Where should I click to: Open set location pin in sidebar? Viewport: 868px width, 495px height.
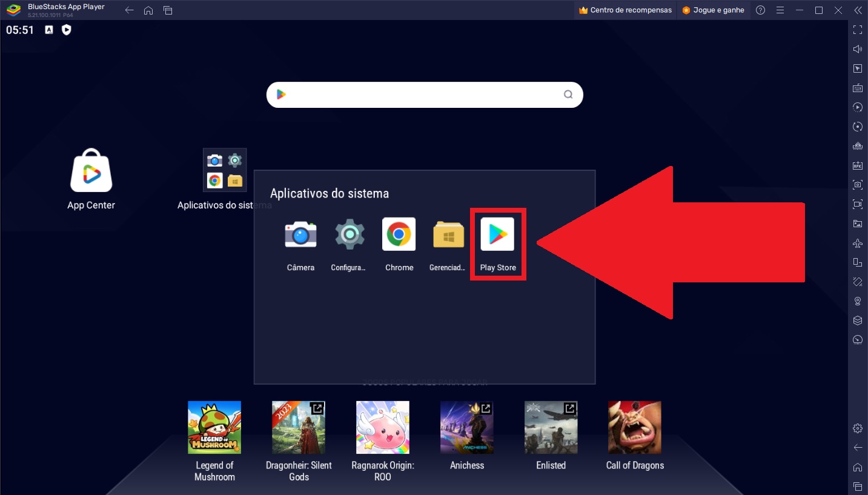(857, 301)
